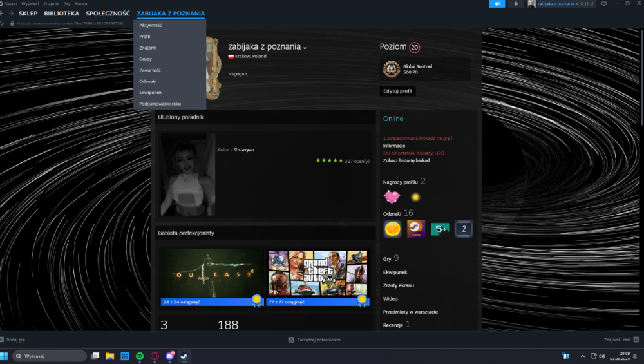Screen dimensions: 644x364
Task: Open Task View on taskbar
Action: tap(95, 356)
